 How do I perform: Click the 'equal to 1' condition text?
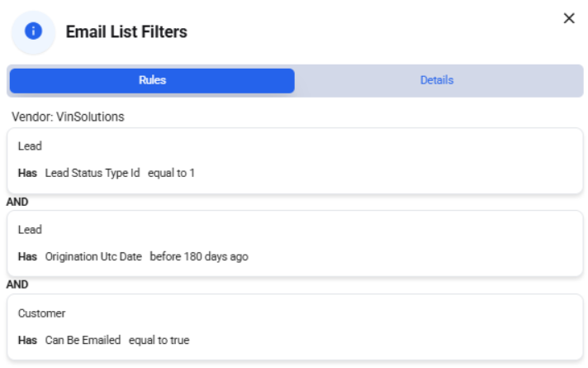point(171,173)
